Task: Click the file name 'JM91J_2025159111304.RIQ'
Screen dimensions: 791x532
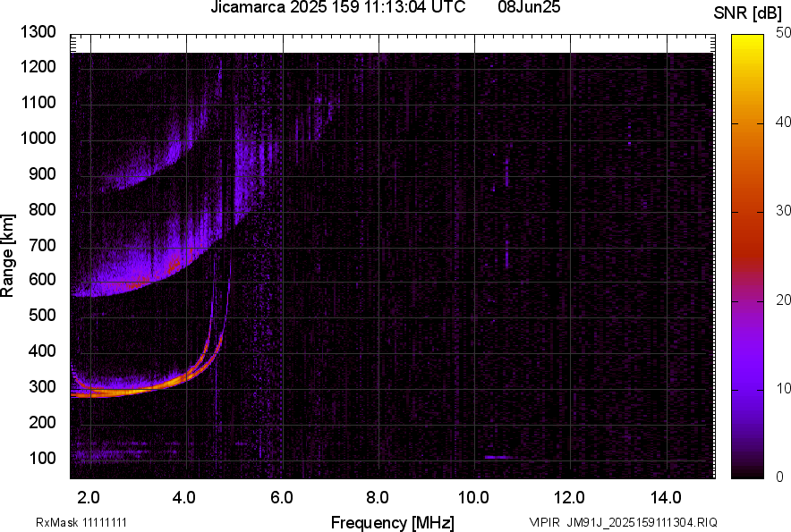Action: (642, 522)
